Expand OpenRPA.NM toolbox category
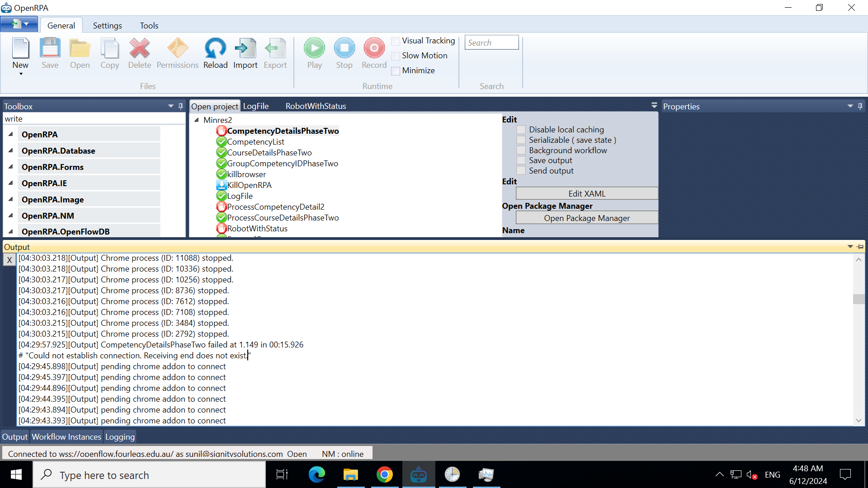Viewport: 868px width, 488px height. (x=10, y=216)
